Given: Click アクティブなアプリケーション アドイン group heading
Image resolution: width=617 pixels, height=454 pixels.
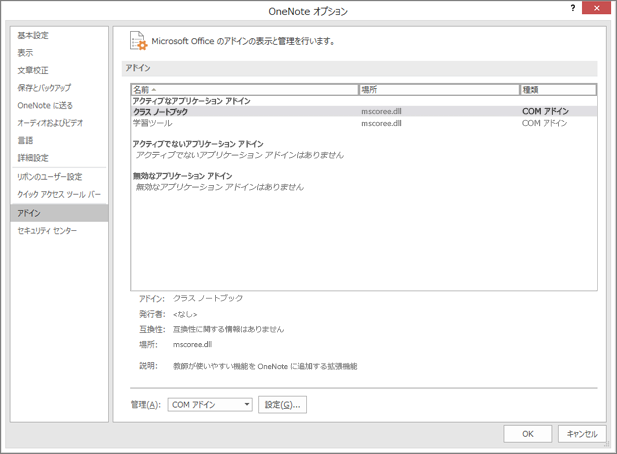Looking at the screenshot, I should (192, 101).
